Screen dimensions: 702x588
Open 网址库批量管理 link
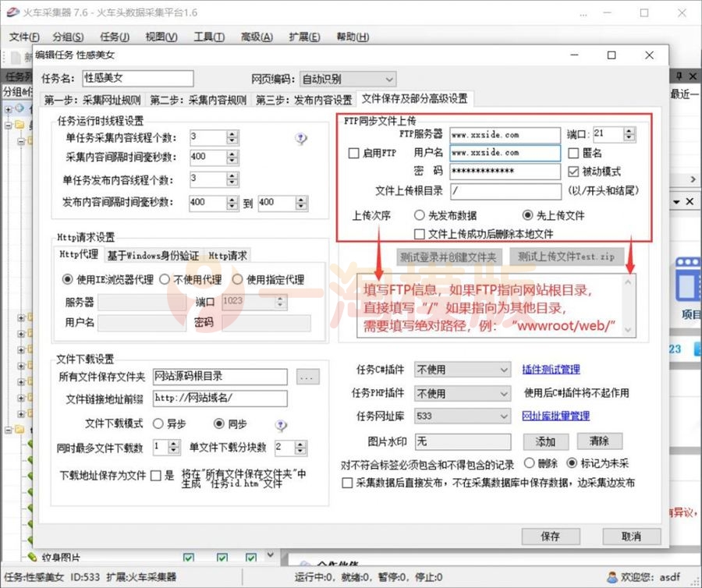pyautogui.click(x=555, y=416)
